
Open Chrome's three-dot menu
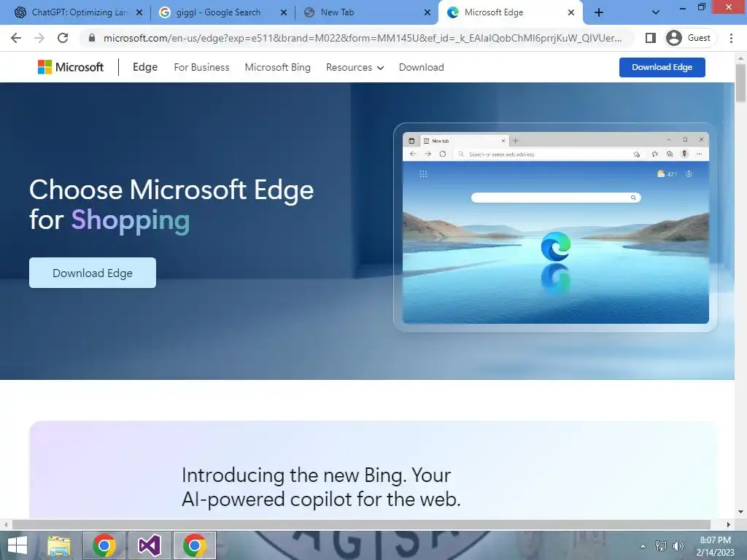point(731,38)
